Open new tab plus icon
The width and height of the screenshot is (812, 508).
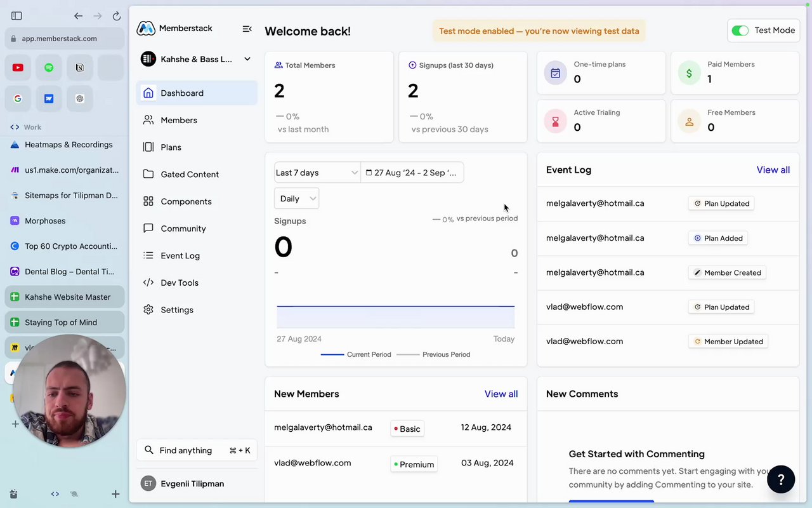[115, 494]
